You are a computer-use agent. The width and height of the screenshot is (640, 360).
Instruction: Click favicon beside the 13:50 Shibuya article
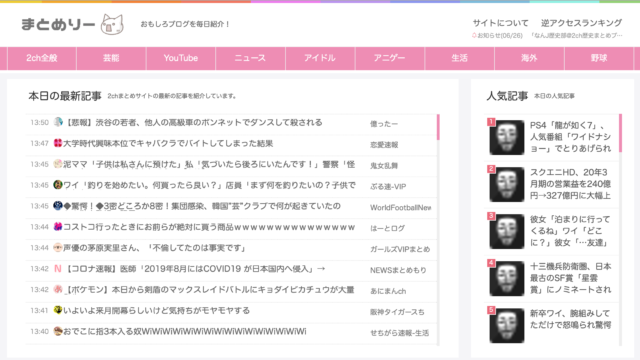(x=58, y=122)
